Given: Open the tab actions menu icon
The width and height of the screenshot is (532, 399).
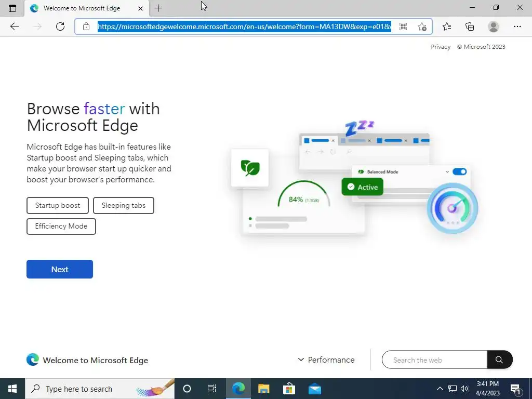Looking at the screenshot, I should click(12, 8).
